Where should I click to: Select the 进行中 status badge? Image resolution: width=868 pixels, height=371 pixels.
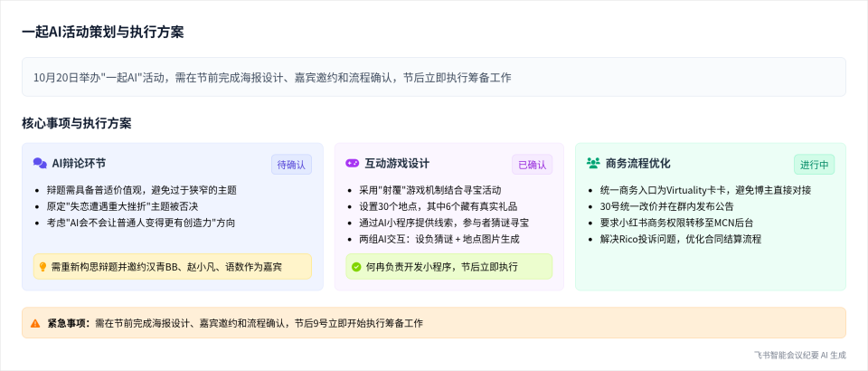coord(814,165)
